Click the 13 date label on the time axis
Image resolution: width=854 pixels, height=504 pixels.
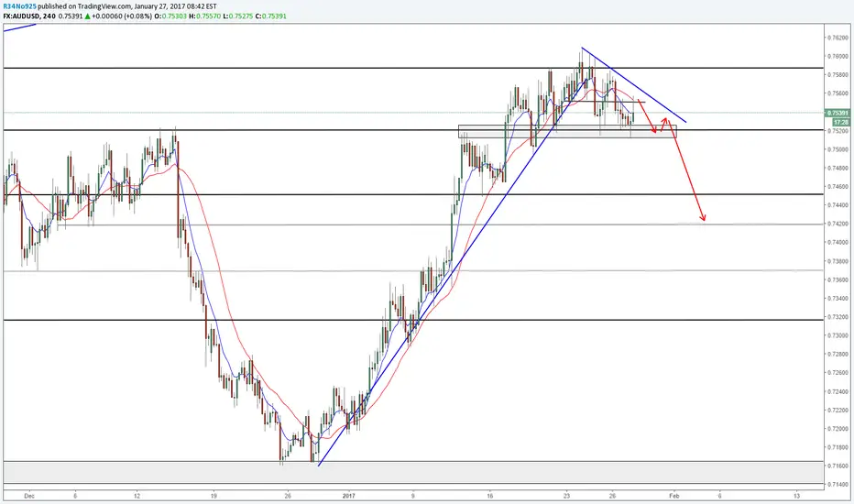tap(797, 496)
